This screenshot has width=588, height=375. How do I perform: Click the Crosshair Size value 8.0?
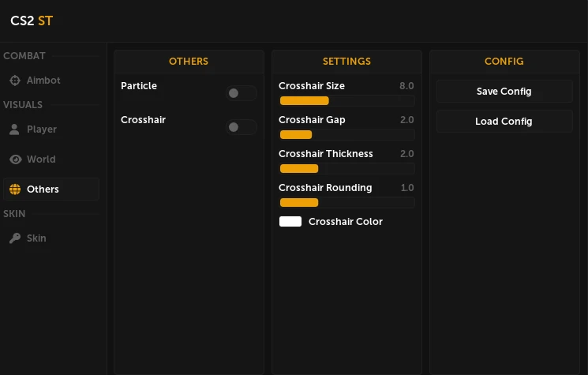pos(406,86)
